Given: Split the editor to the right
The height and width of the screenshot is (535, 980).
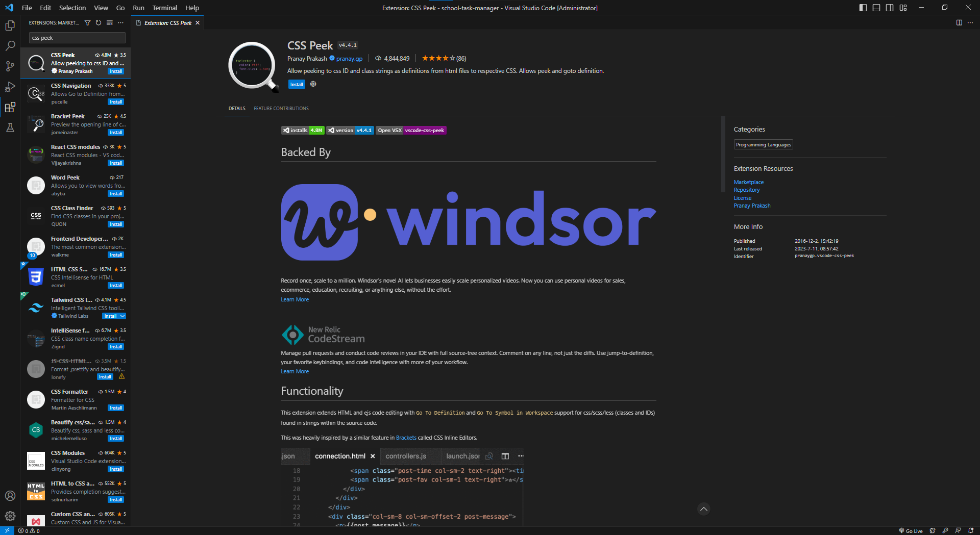Looking at the screenshot, I should [959, 23].
